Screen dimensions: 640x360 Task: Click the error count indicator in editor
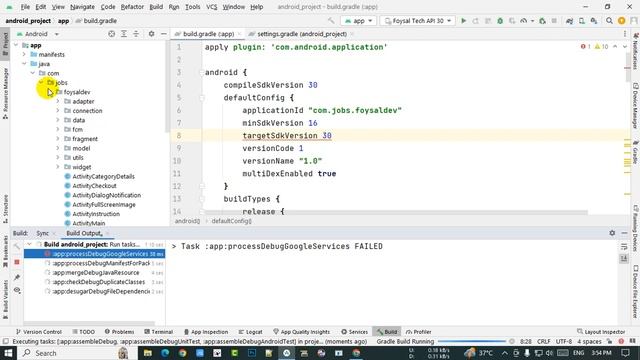[586, 47]
